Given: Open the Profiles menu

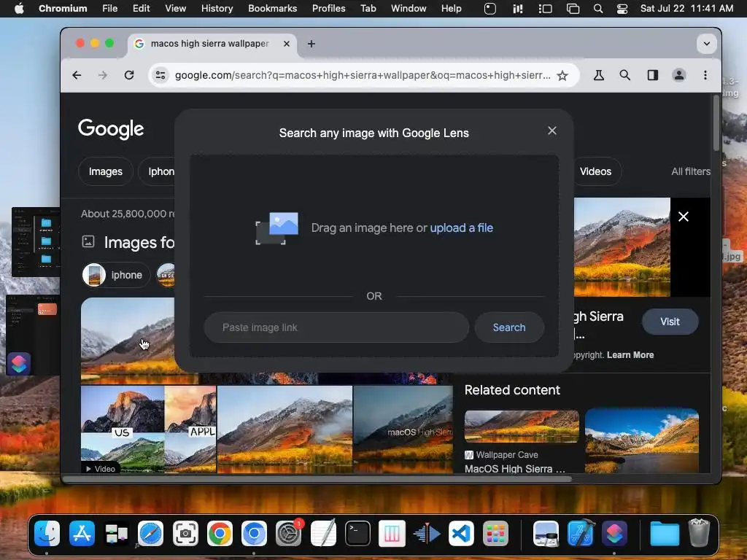Looking at the screenshot, I should coord(329,9).
